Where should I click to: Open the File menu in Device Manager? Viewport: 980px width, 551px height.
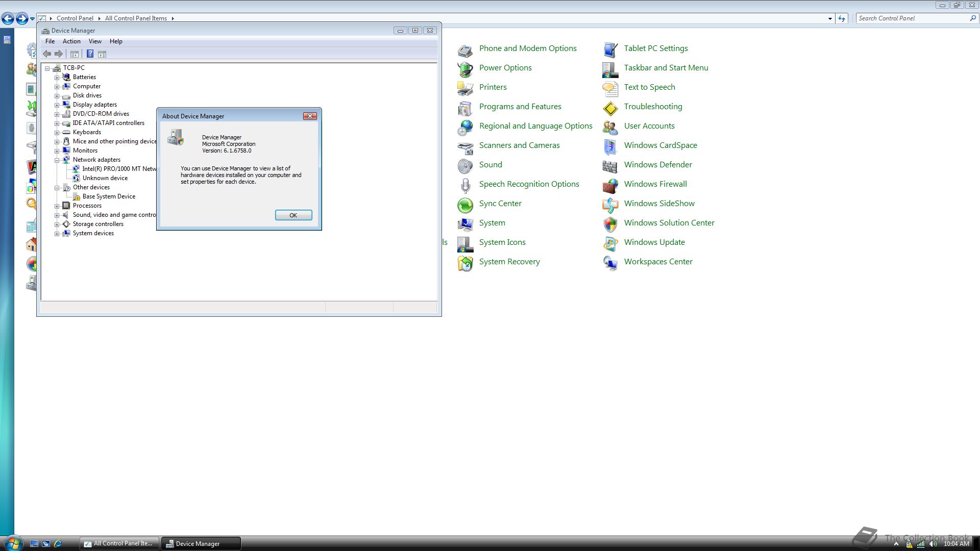tap(50, 41)
